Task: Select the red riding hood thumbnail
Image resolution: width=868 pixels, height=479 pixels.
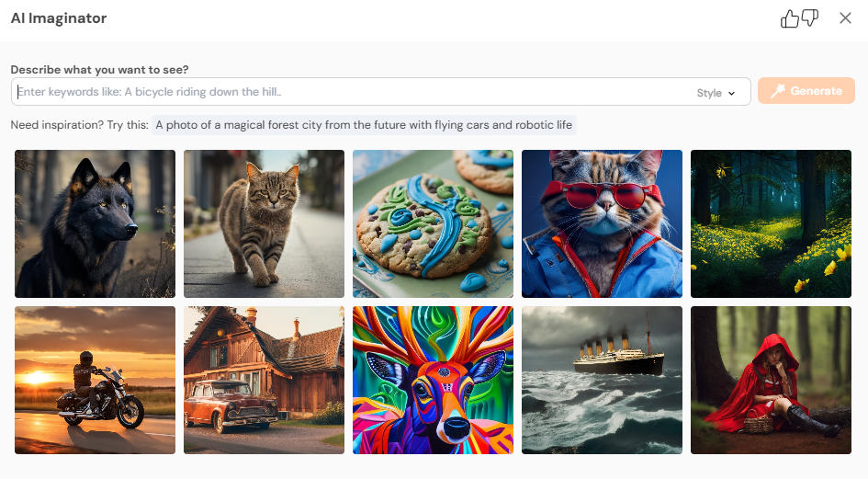Action: [x=771, y=381]
